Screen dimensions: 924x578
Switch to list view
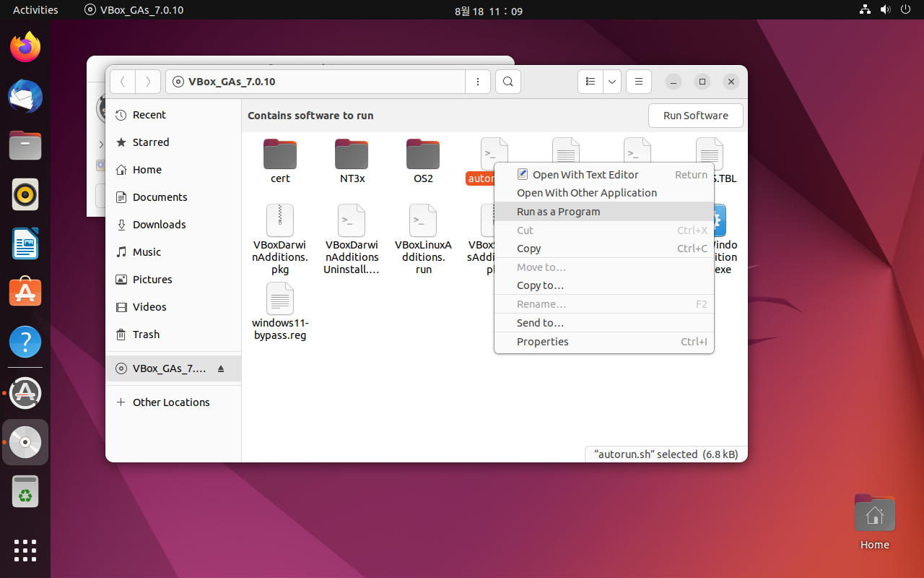590,82
